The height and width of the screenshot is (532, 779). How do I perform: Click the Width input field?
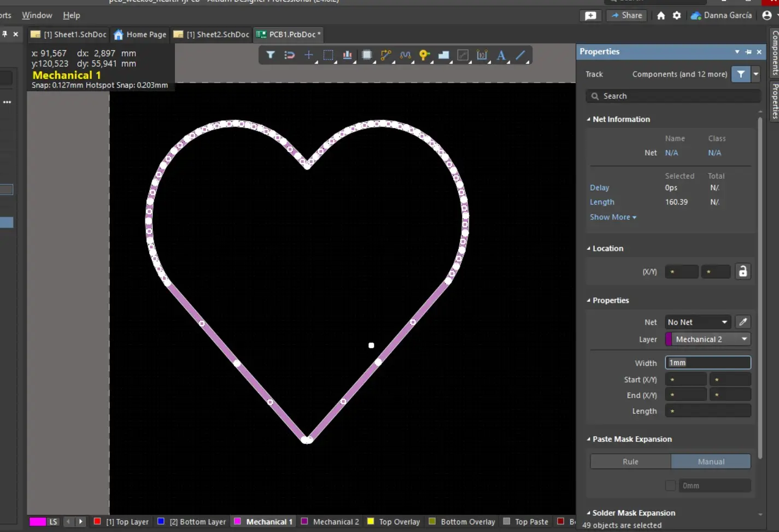707,363
